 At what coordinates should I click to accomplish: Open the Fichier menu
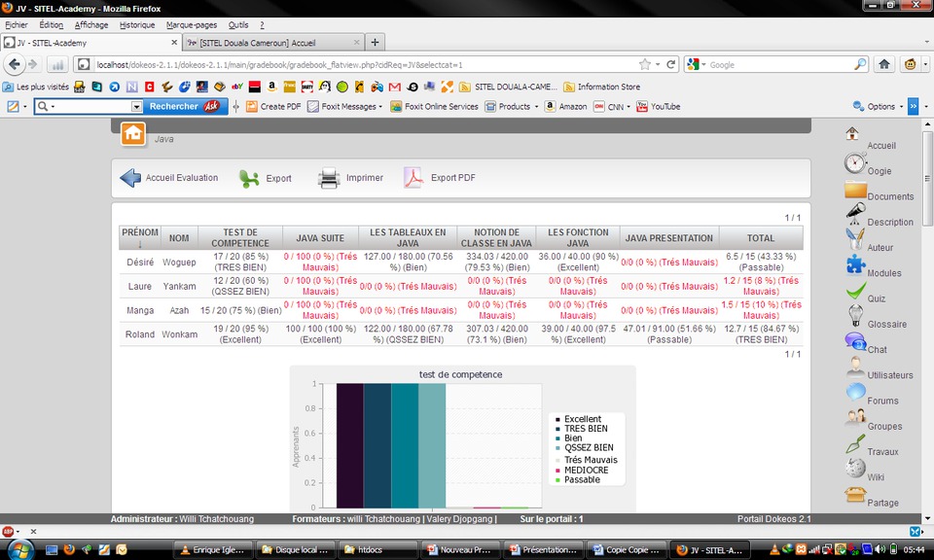click(x=17, y=25)
